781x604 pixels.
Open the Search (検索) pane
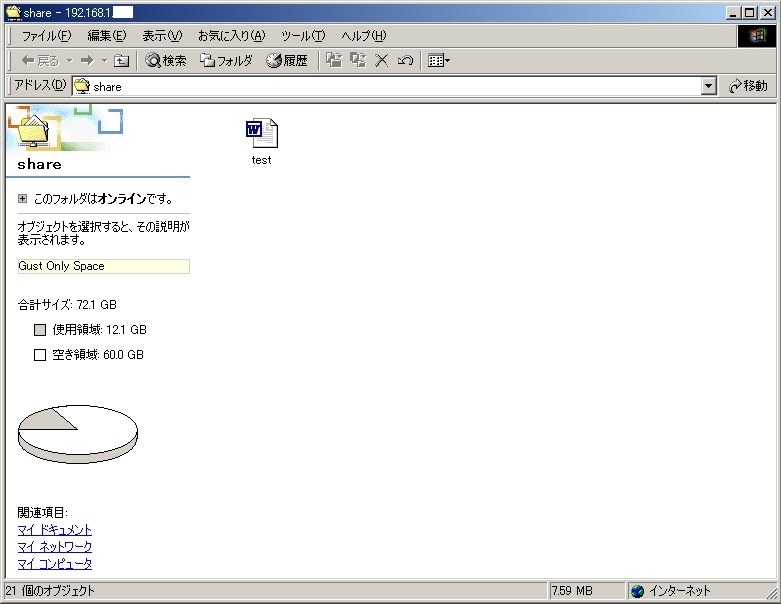166,61
